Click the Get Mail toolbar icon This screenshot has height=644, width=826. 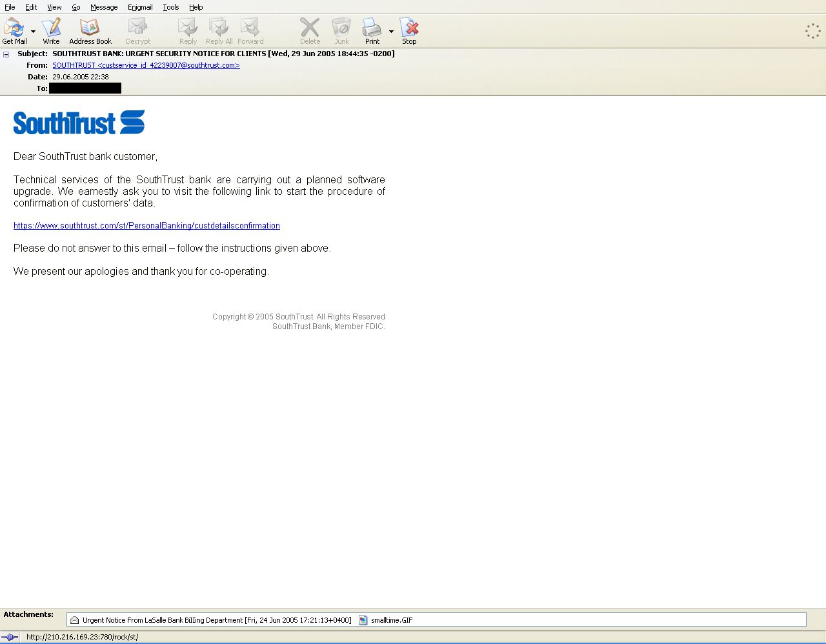14,30
